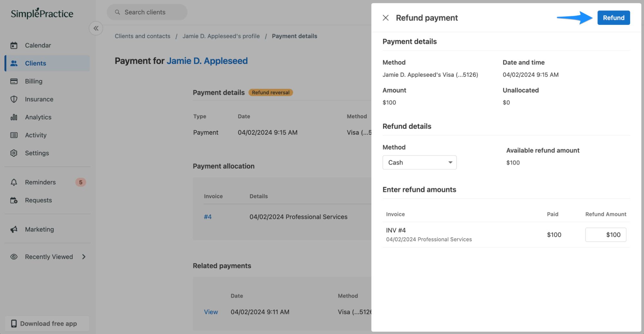Click the Calendar icon in sidebar
This screenshot has height=334, width=644.
[14, 45]
